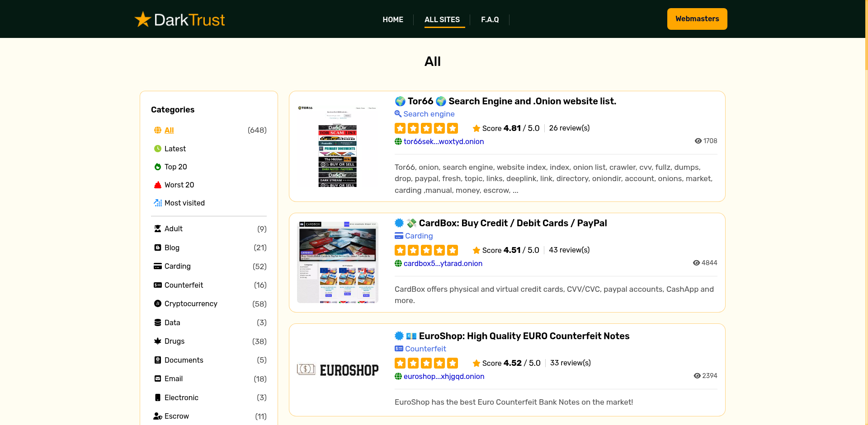Click the eye icon showing 4844 views
The image size is (868, 425).
tap(696, 262)
